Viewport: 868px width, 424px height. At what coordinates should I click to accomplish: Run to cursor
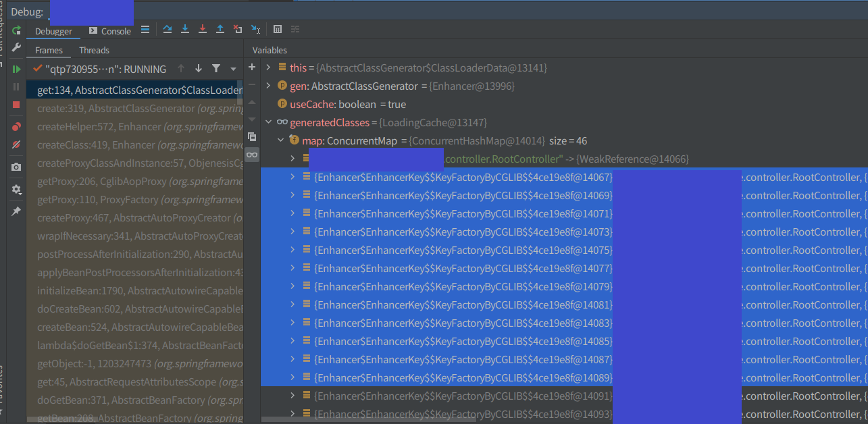point(255,30)
